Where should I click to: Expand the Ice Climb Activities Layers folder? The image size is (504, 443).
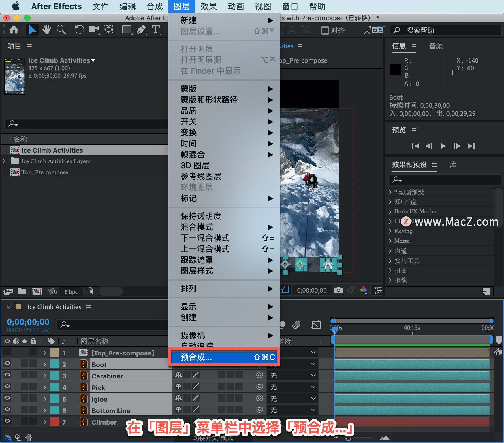(x=5, y=161)
